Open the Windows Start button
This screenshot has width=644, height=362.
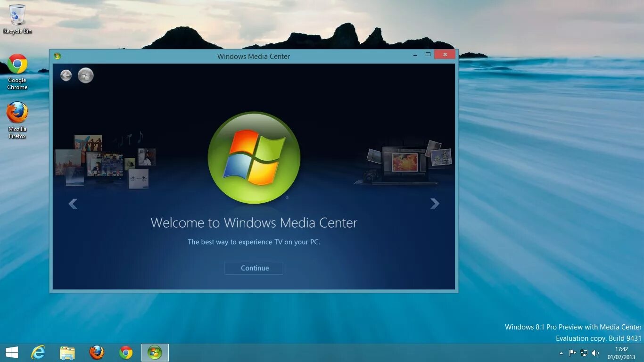11,353
